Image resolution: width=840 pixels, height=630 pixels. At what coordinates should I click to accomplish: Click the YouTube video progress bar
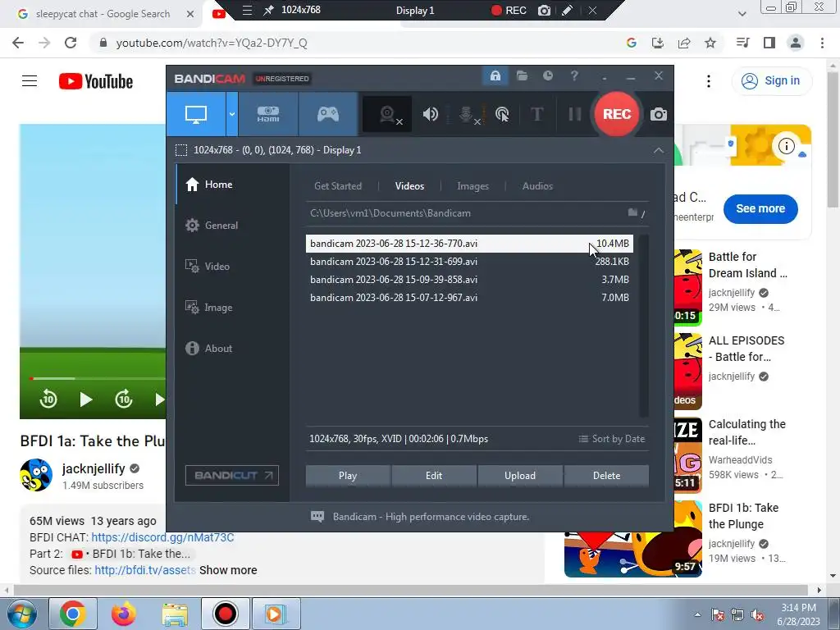97,378
